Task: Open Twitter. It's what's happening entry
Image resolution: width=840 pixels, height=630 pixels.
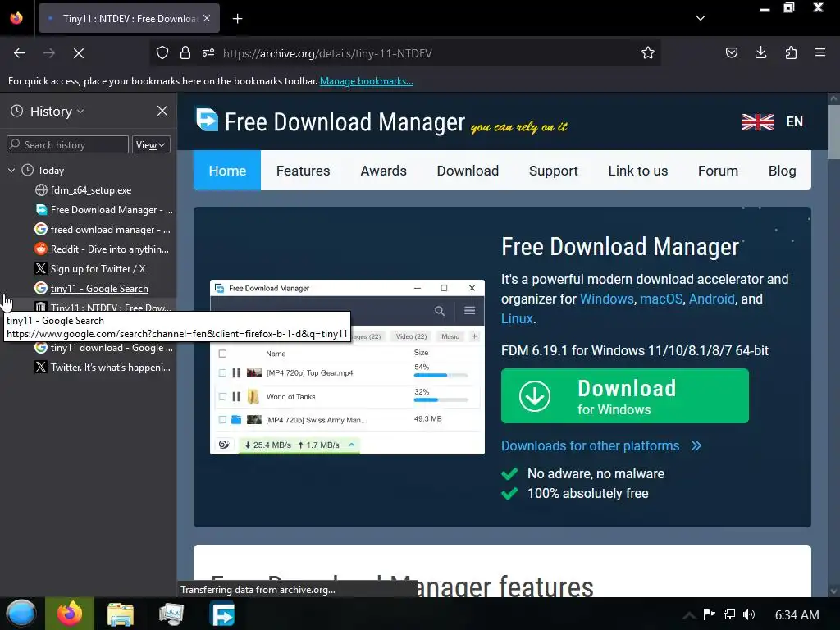Action: [x=103, y=367]
